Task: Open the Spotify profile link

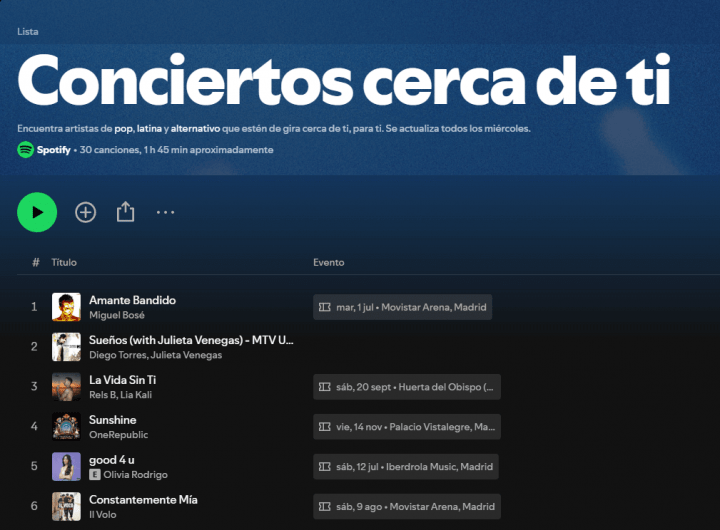Action: coord(54,150)
